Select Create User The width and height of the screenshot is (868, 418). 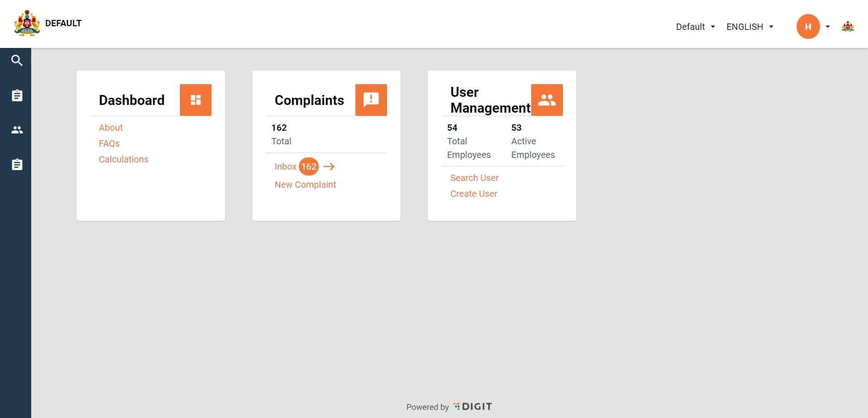pos(473,194)
